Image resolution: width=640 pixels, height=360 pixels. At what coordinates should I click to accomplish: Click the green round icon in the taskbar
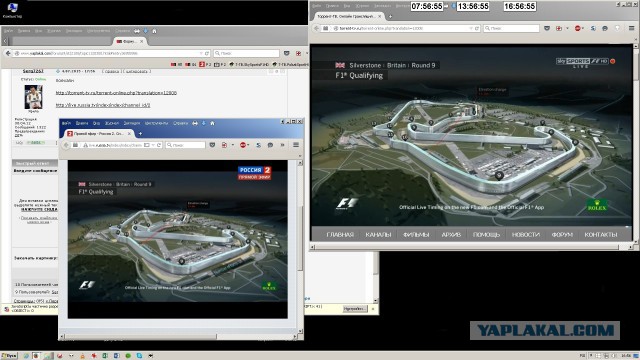tap(128, 356)
